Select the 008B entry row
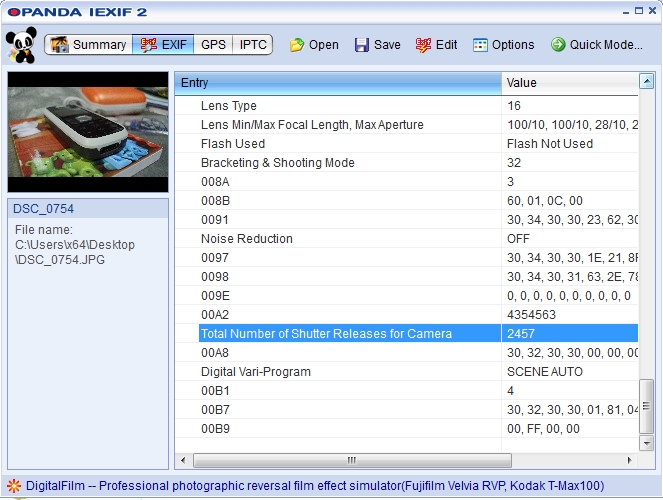Screen dimensions: 663x500 click(407, 201)
